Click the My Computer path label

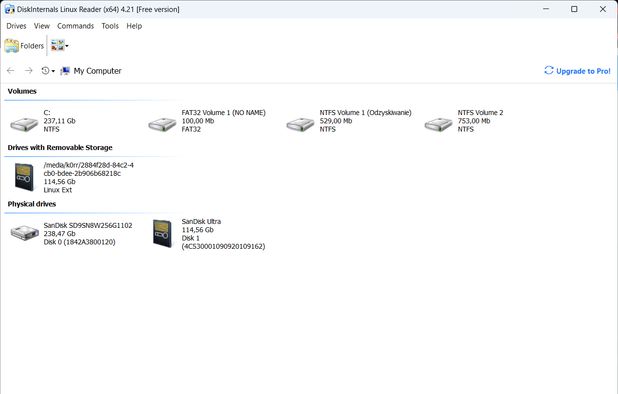(x=97, y=71)
